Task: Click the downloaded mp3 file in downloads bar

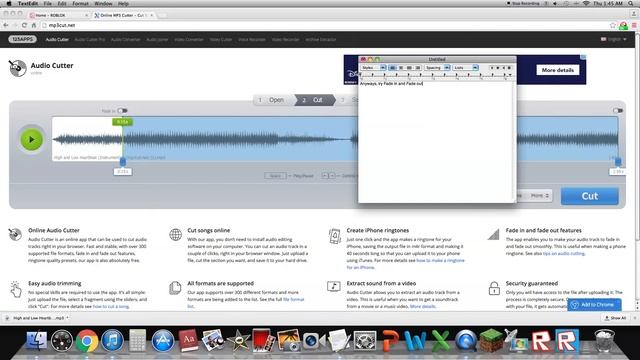Action: 37,318
